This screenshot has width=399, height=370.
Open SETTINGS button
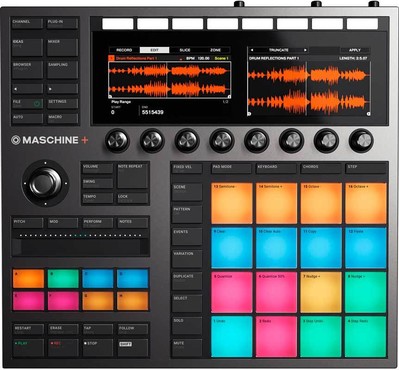click(x=62, y=104)
